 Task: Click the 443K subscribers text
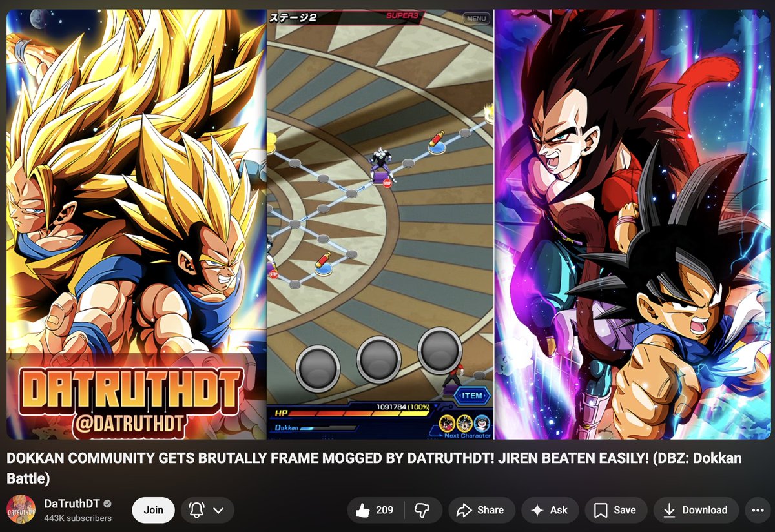77,518
